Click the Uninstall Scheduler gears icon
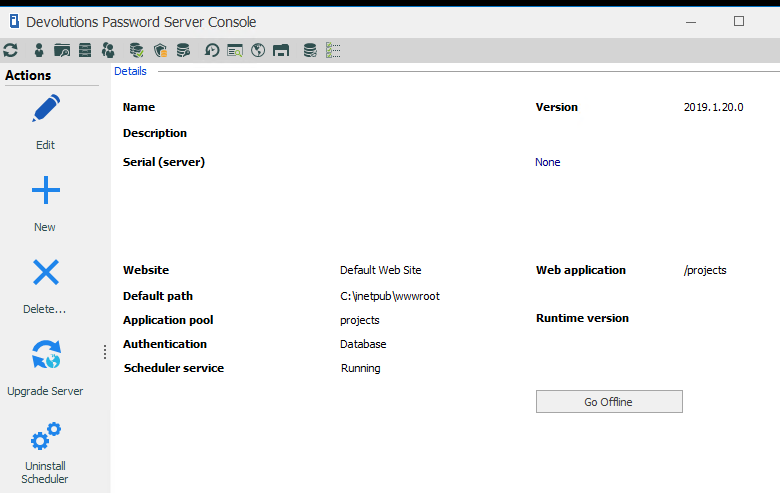The height and width of the screenshot is (493, 780). coord(46,436)
